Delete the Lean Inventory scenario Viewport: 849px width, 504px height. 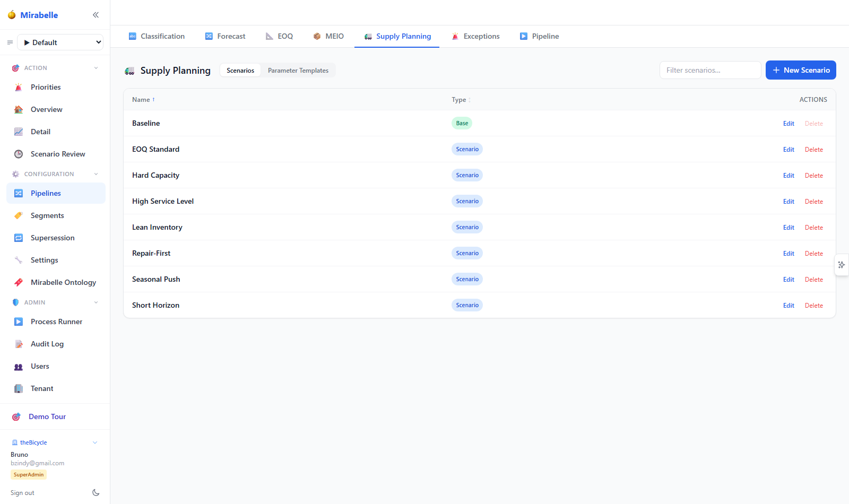click(813, 228)
